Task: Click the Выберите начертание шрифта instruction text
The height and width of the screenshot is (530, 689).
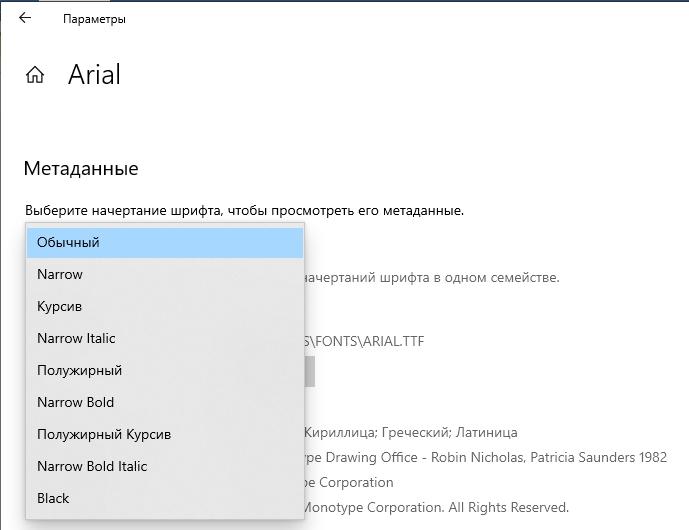Action: [x=244, y=211]
